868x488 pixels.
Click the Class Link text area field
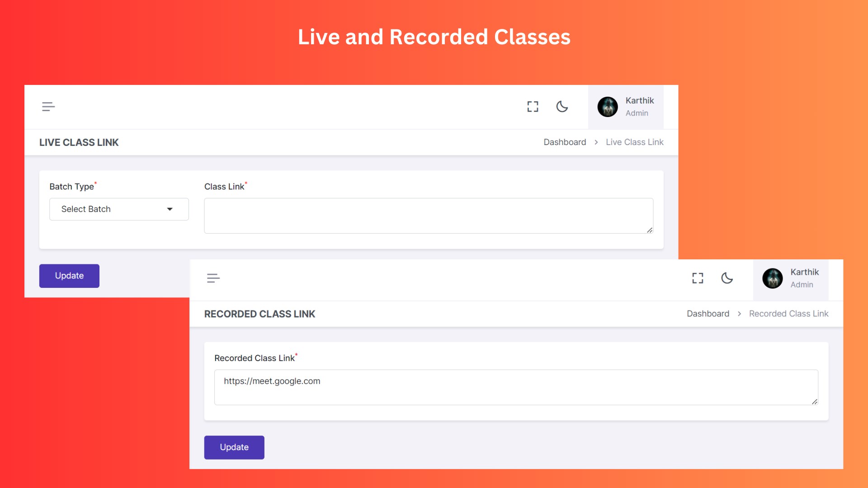[x=428, y=215]
